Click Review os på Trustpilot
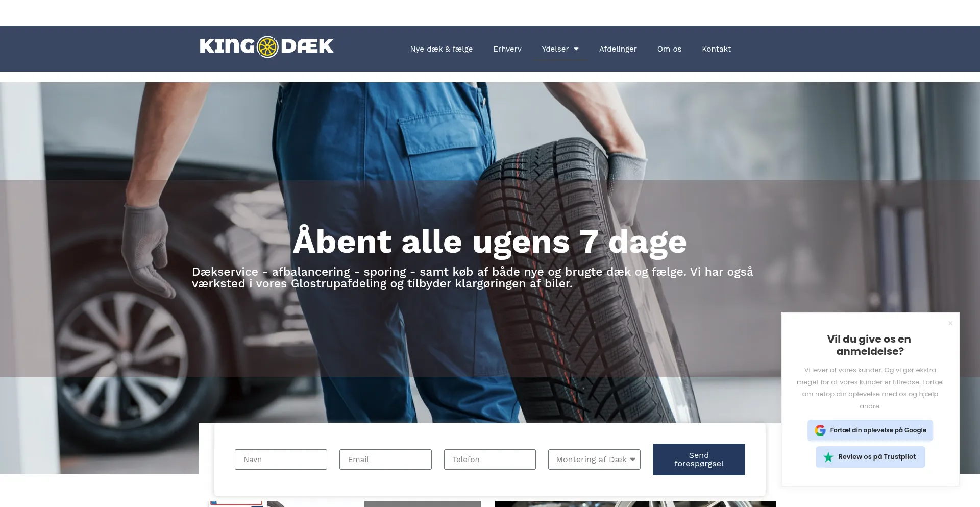The width and height of the screenshot is (980, 507). coord(870,457)
